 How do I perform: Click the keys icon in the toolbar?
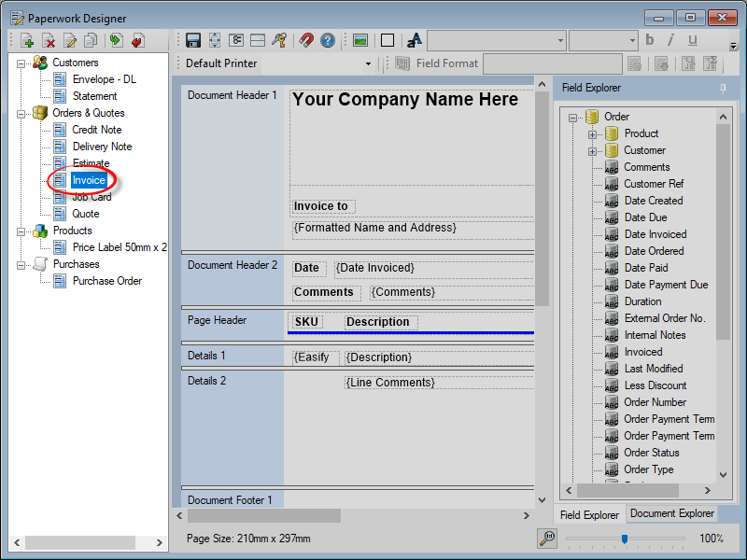pos(278,40)
